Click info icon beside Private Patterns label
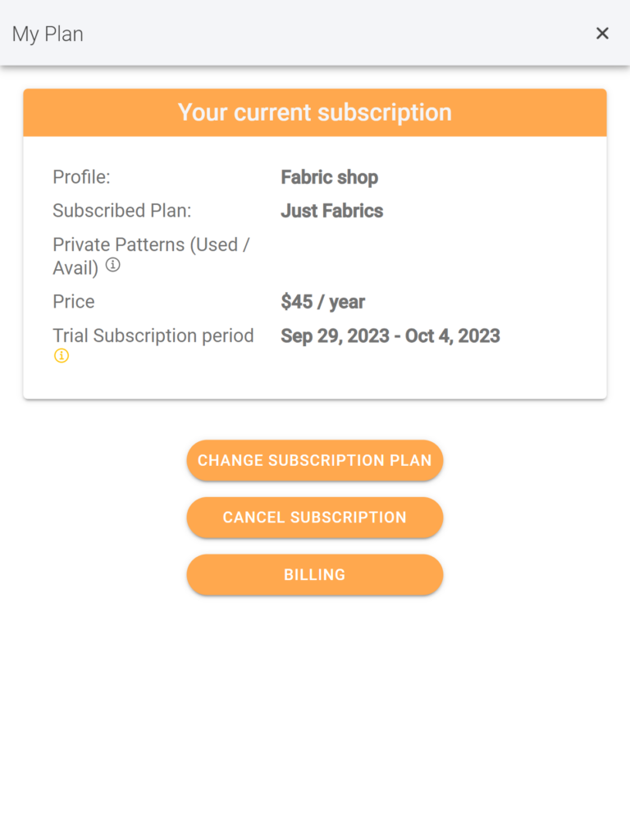 pyautogui.click(x=112, y=265)
